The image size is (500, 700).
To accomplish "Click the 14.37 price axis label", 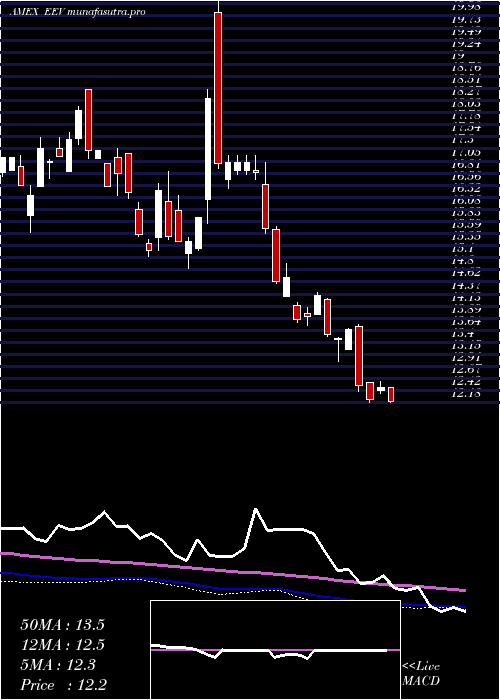I will pyautogui.click(x=466, y=285).
